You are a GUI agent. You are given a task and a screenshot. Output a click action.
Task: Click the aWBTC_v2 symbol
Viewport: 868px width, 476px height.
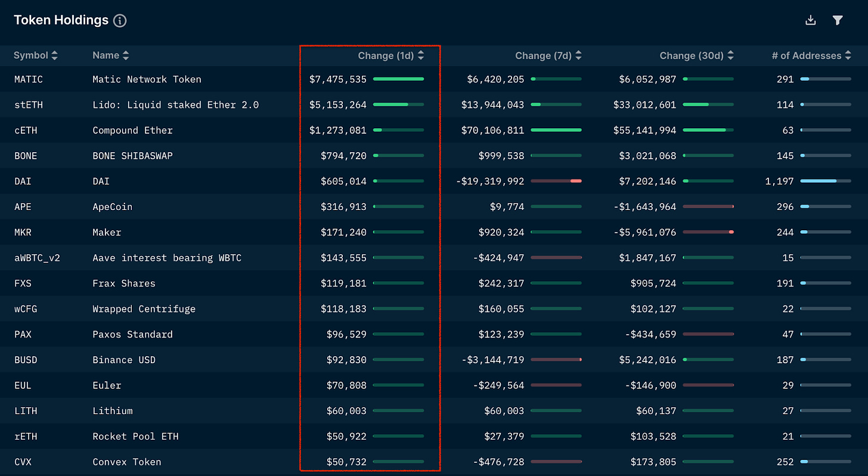click(37, 258)
